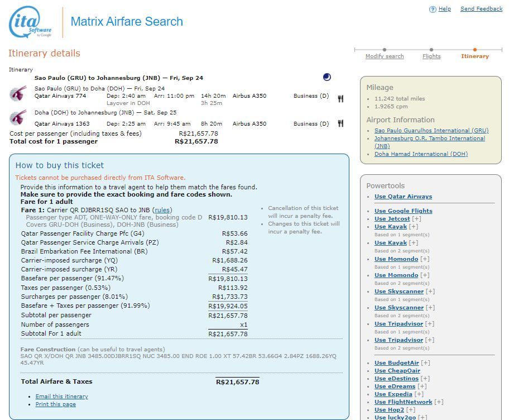
Task: Click the Modify search progress dot
Action: 385,50
